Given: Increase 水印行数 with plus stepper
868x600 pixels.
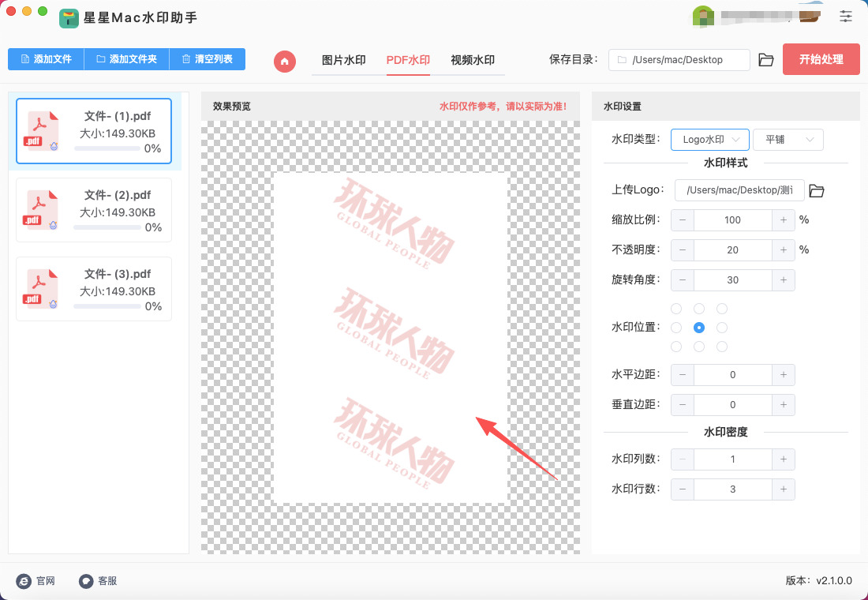Looking at the screenshot, I should (784, 489).
